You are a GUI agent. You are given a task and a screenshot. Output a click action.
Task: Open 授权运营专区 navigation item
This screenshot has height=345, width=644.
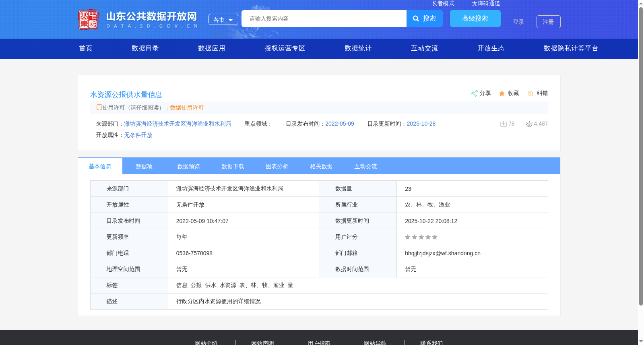click(285, 48)
